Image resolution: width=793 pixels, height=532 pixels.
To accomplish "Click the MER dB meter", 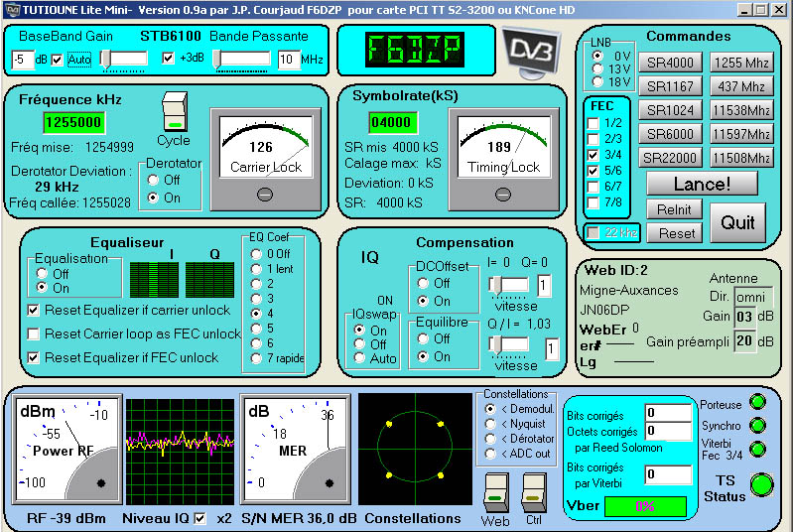I will pyautogui.click(x=296, y=450).
